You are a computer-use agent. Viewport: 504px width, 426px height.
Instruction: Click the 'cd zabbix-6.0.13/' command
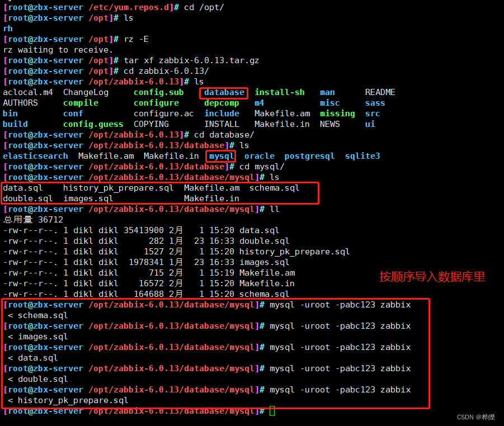point(166,72)
